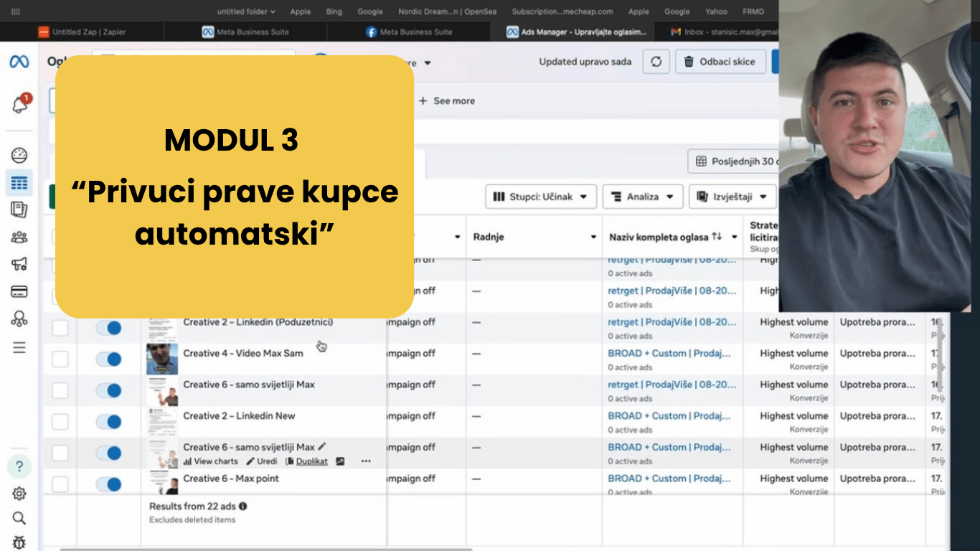This screenshot has height=551, width=980.
Task: Click the refresh icon beside Odbaci skice
Action: [x=656, y=62]
